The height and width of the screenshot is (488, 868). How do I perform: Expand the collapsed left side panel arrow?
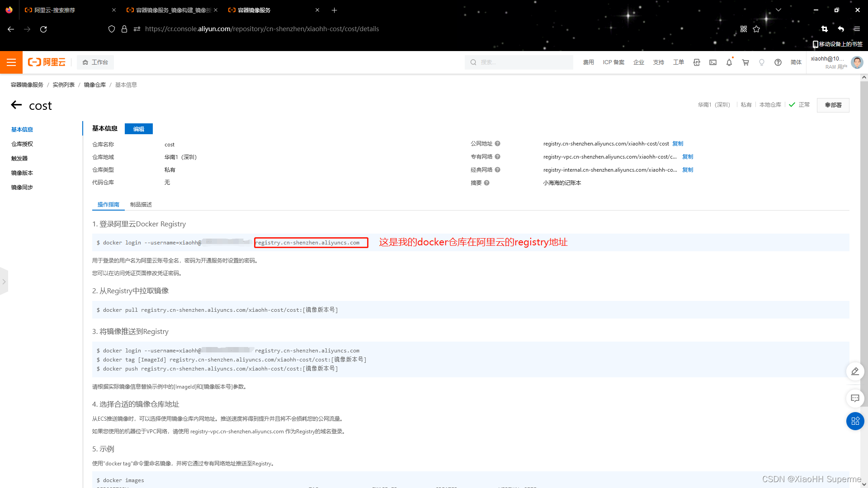[4, 282]
